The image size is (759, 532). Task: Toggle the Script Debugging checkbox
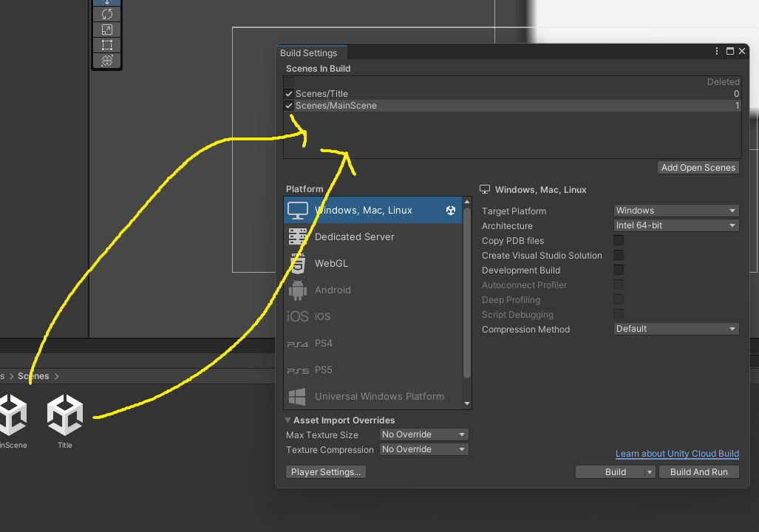click(619, 314)
